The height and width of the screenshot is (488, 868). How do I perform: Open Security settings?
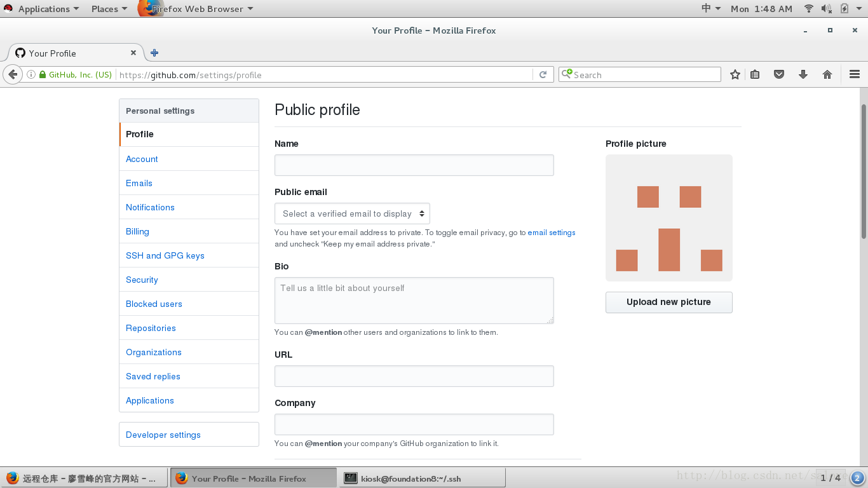[142, 280]
